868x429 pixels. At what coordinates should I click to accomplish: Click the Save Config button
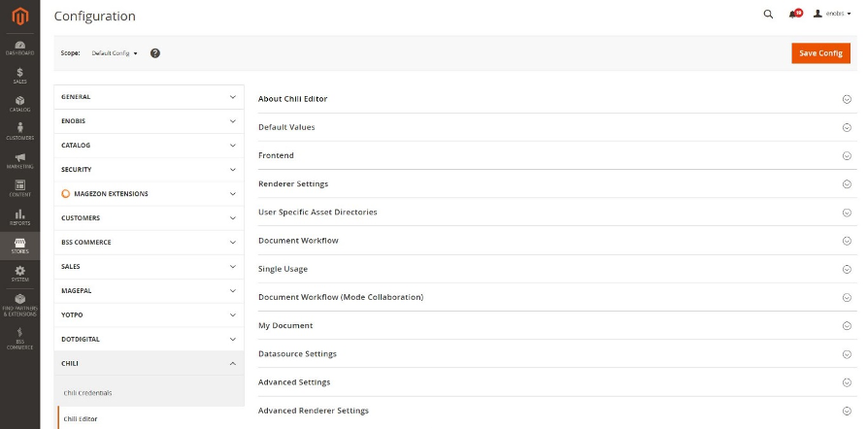pyautogui.click(x=820, y=53)
